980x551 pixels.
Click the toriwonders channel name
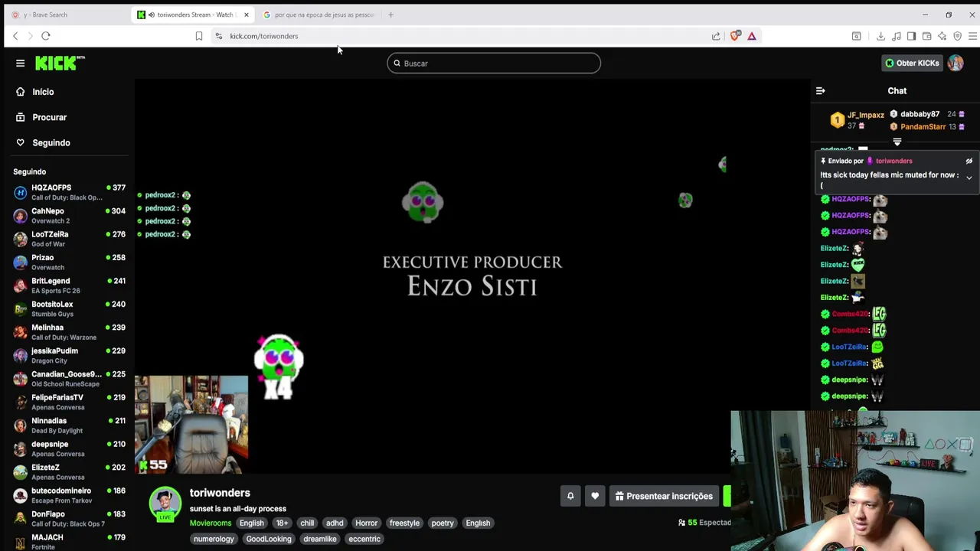(220, 493)
